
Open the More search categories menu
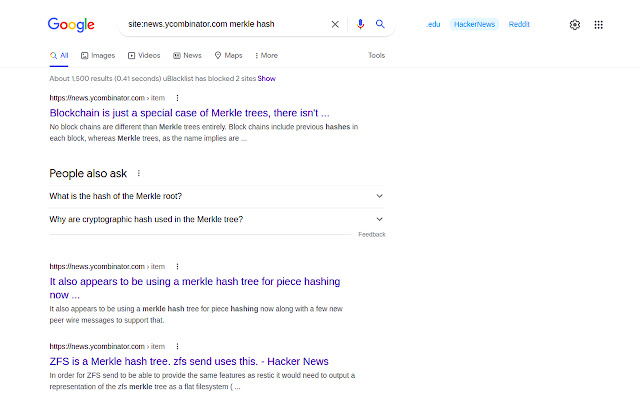tap(266, 56)
